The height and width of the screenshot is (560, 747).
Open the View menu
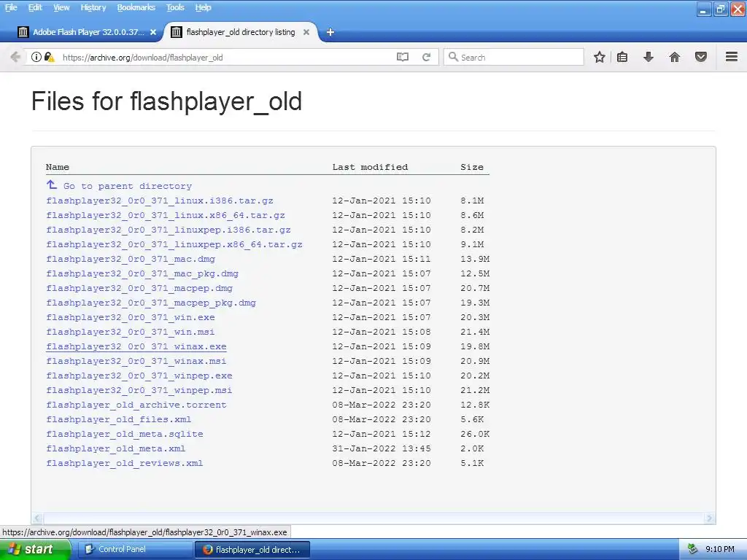pyautogui.click(x=61, y=7)
